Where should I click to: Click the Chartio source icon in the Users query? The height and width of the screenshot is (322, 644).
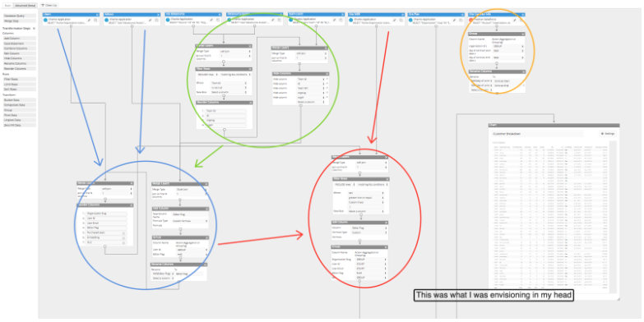coord(45,20)
